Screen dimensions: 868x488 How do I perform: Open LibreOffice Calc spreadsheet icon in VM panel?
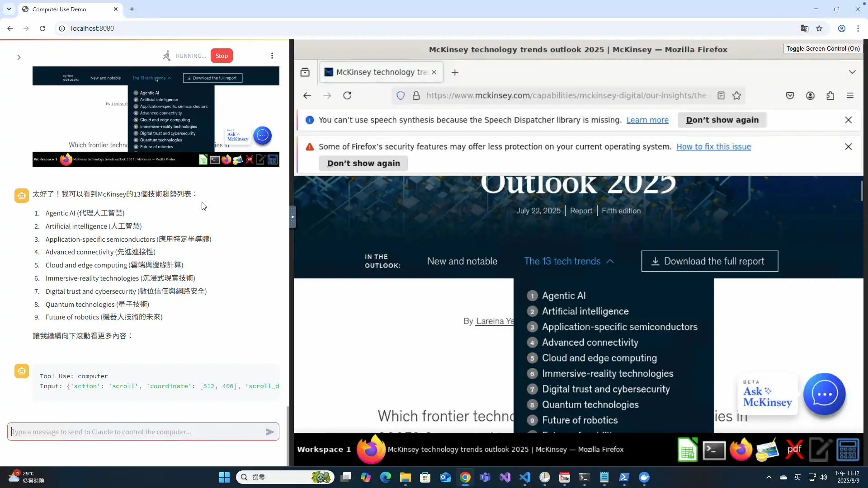687,450
